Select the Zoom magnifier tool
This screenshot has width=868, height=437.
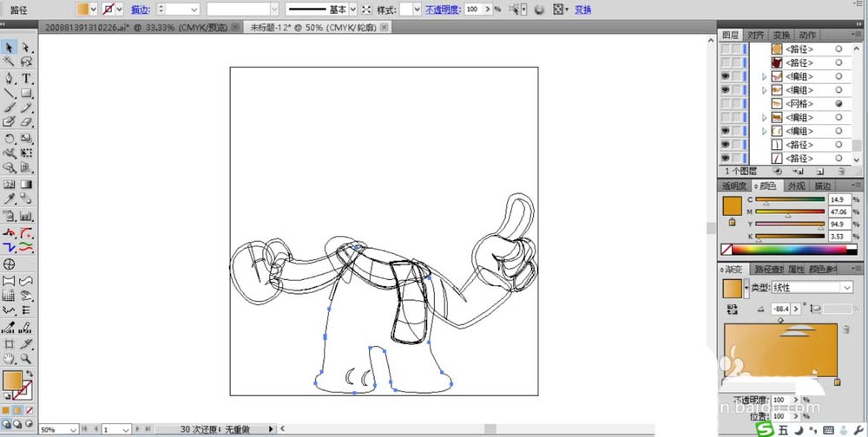tap(25, 358)
